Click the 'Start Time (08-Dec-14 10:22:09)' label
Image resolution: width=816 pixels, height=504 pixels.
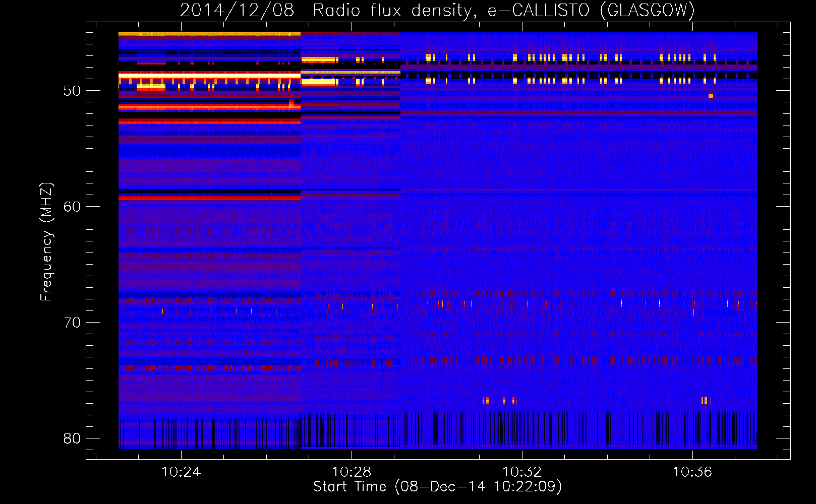437,487
